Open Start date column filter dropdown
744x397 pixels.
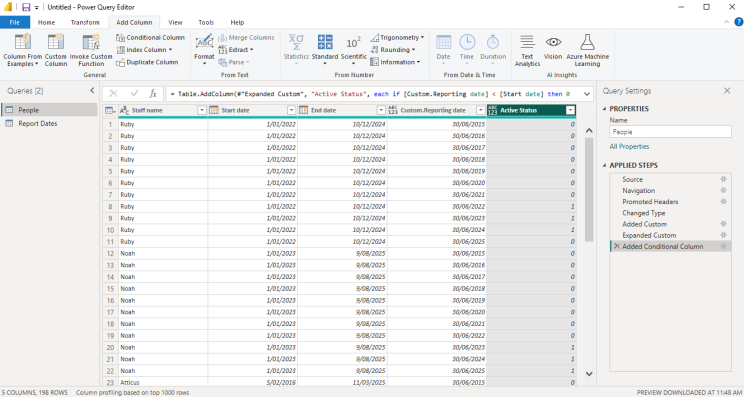pos(291,110)
